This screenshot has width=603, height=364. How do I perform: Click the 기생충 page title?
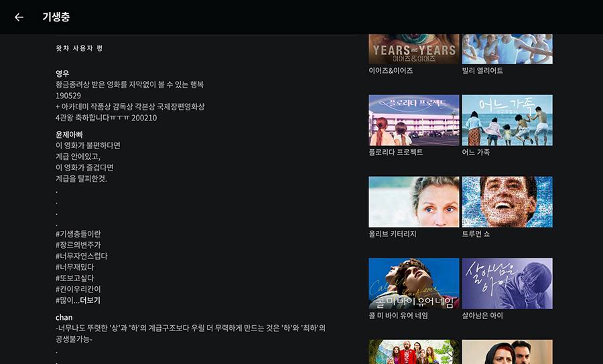(56, 17)
